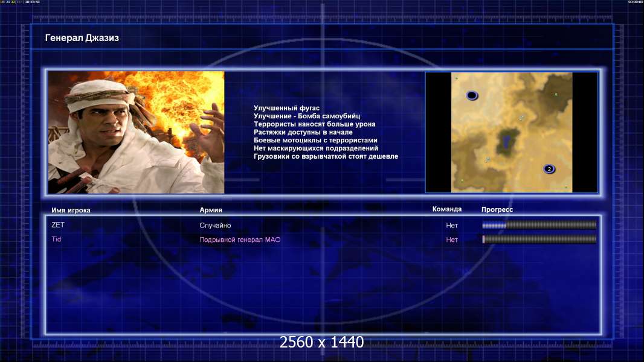Click ZET's loading progress bar
The width and height of the screenshot is (644, 362).
click(x=539, y=224)
